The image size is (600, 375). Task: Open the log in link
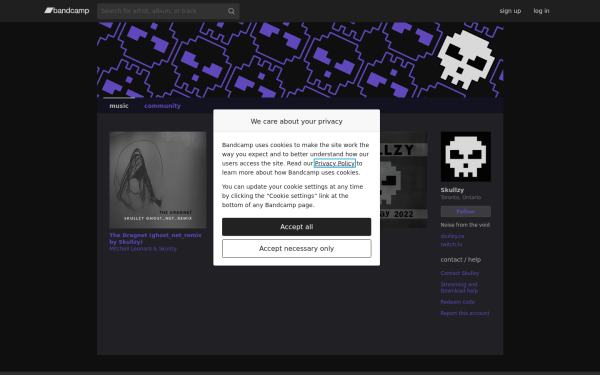(x=541, y=11)
